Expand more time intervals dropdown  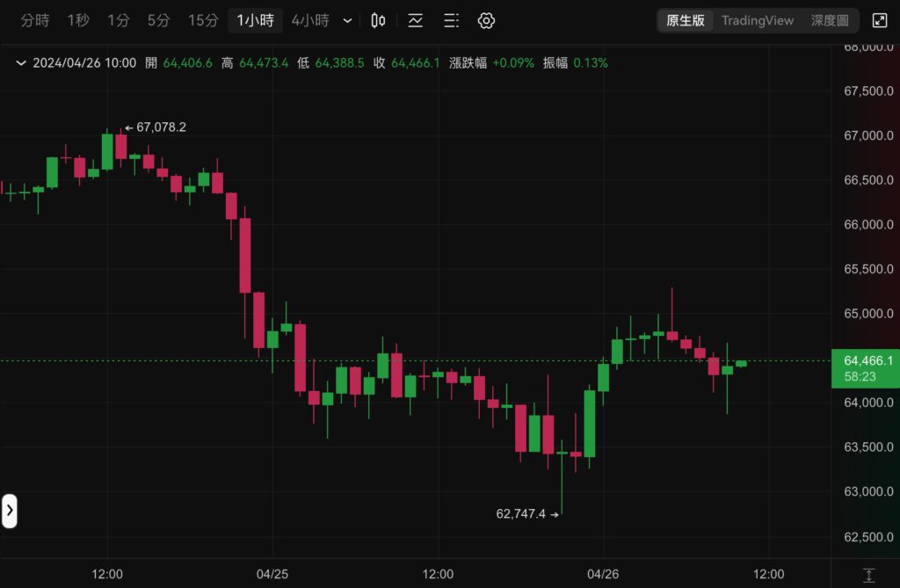tap(348, 20)
